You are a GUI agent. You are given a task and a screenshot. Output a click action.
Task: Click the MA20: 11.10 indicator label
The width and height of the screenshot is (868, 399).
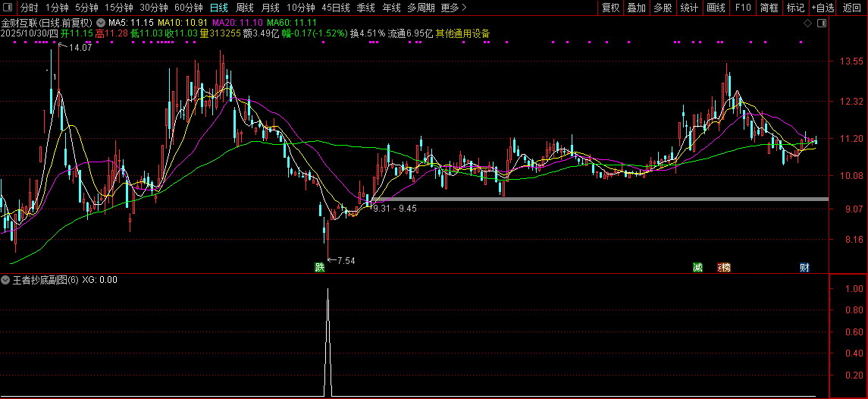(x=237, y=24)
